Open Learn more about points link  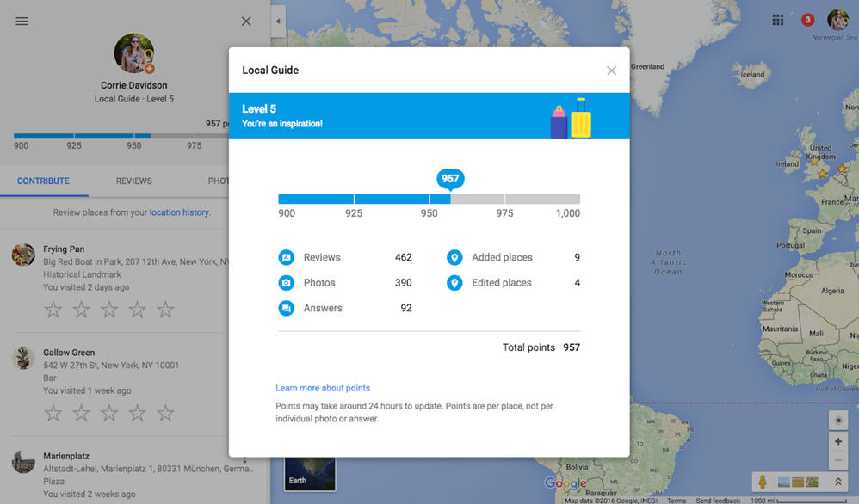[x=323, y=388]
